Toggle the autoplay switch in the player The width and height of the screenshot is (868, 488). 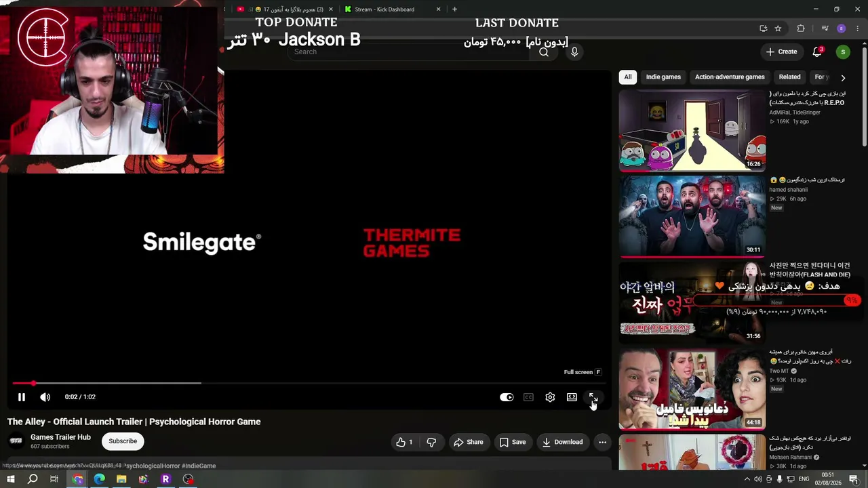click(507, 397)
